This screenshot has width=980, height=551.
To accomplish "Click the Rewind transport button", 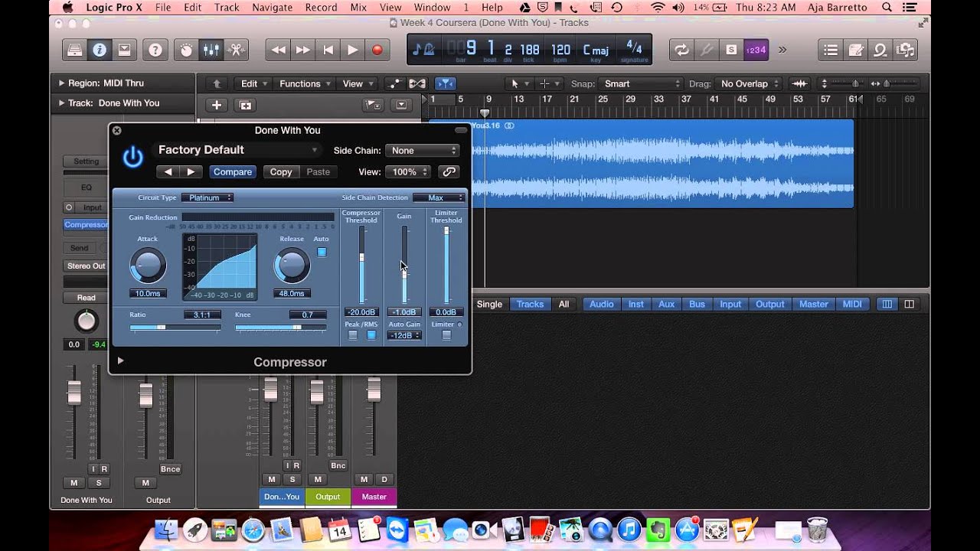I will click(x=279, y=51).
